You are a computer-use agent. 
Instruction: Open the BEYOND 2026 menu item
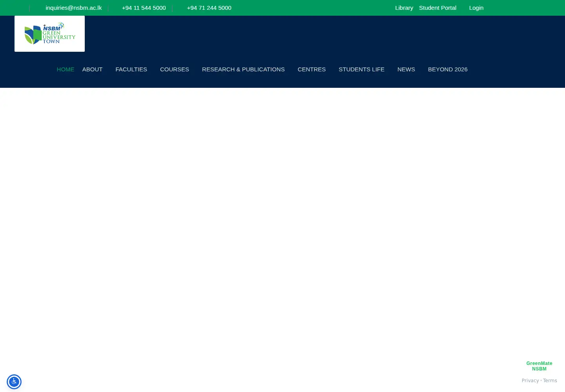coord(448,69)
